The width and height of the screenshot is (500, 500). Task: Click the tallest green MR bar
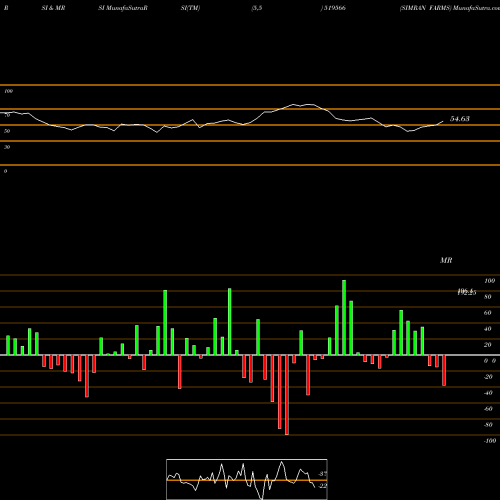coord(344,317)
